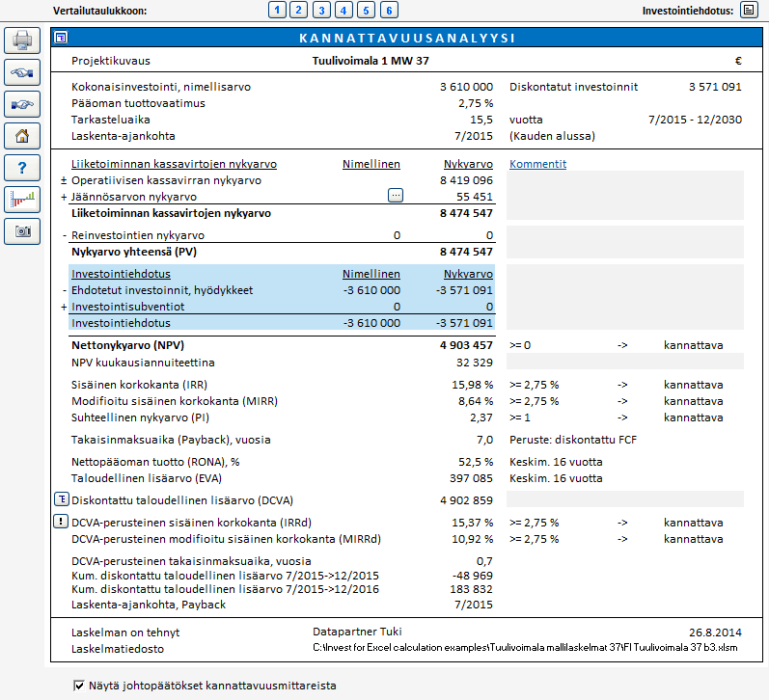769x700 pixels.
Task: Select the Nykyarvo yhteensä (PV) value 8 474 547
Action: 466,252
